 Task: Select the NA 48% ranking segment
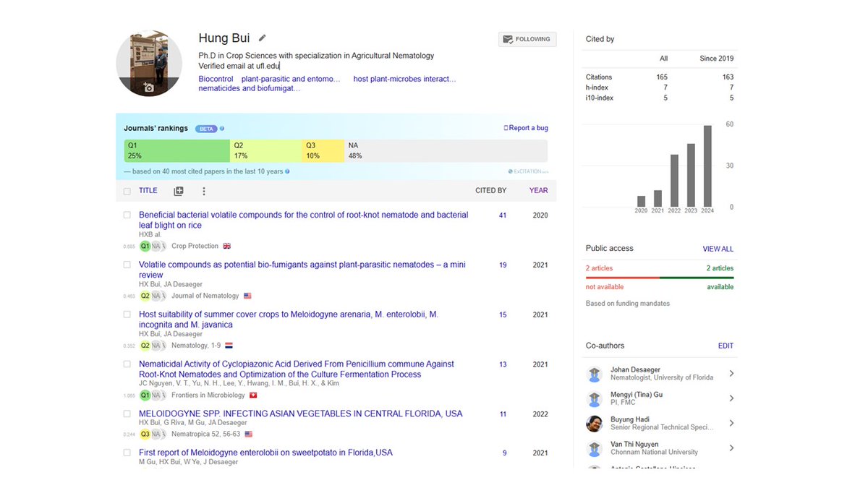pyautogui.click(x=446, y=150)
